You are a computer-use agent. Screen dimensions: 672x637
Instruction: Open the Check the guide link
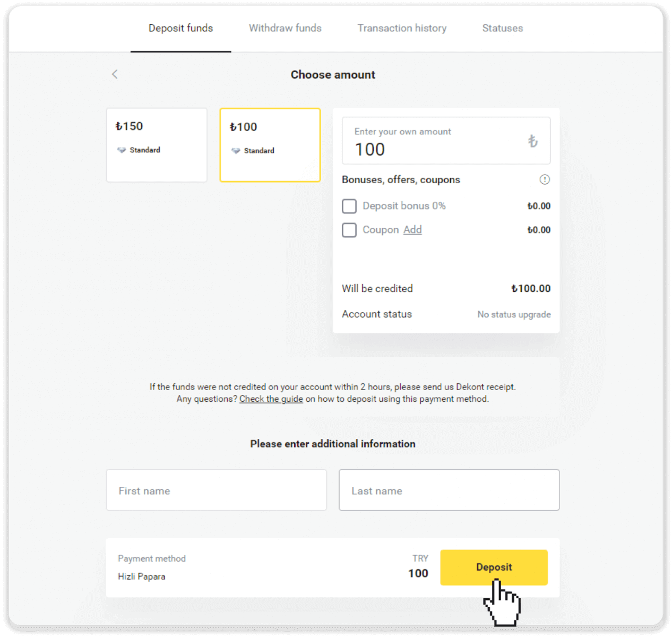pyautogui.click(x=271, y=399)
